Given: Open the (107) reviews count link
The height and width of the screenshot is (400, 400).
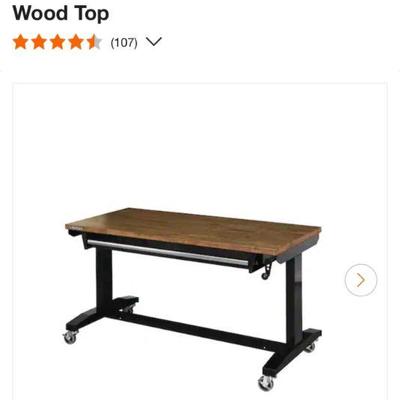Looking at the screenshot, I should 124,43.
